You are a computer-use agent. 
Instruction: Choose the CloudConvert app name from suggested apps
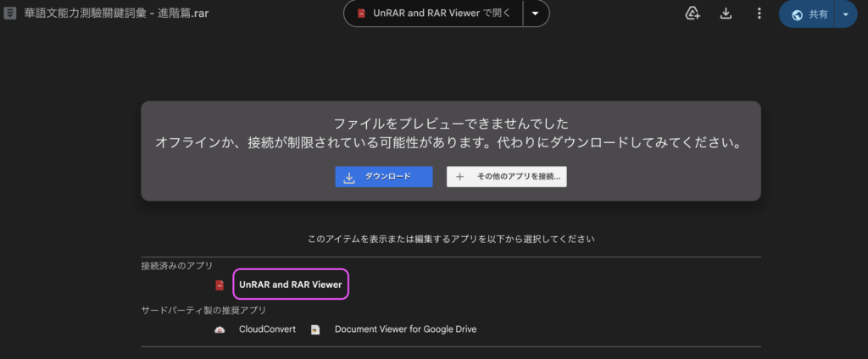[267, 329]
